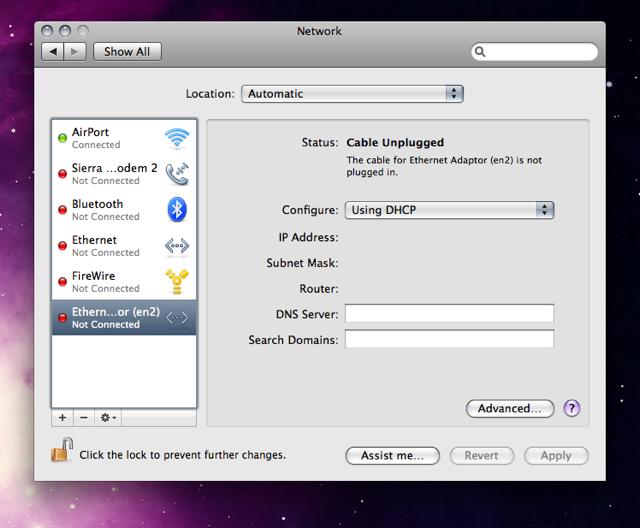The image size is (640, 528).
Task: Select FireWire Not Connected service
Action: point(124,282)
